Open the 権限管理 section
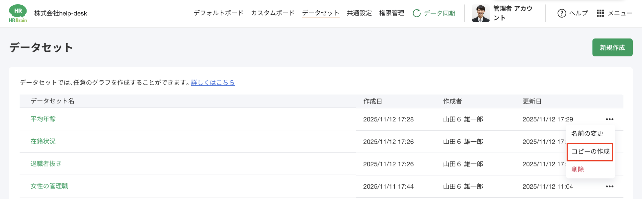 click(391, 13)
